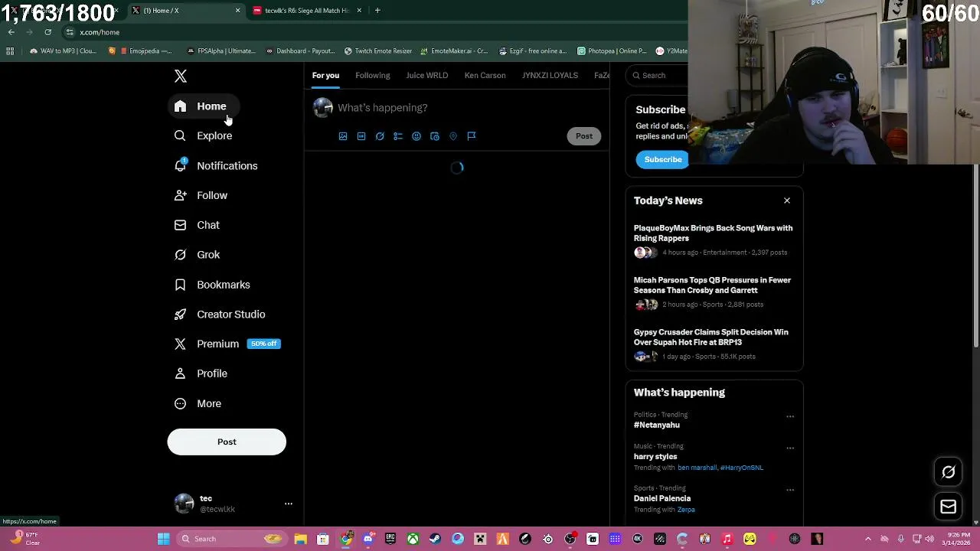Schedule the post with calendar icon
The height and width of the screenshot is (551, 980).
click(435, 136)
